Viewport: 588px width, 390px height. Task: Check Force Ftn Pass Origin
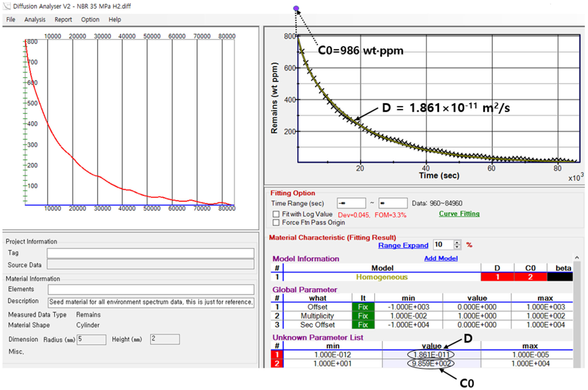(x=276, y=222)
